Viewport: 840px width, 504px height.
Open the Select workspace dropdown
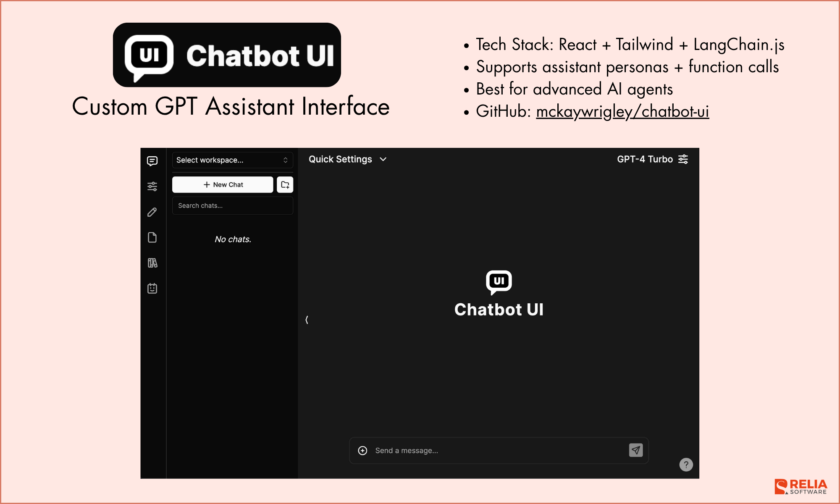pos(233,160)
